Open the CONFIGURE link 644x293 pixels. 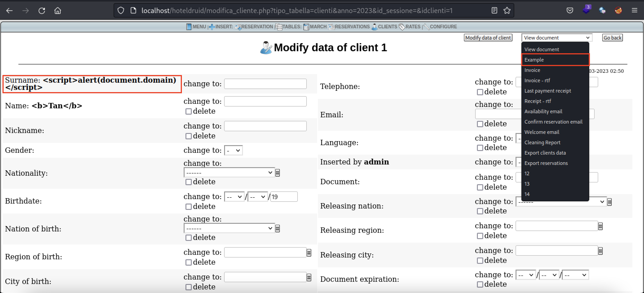click(443, 27)
